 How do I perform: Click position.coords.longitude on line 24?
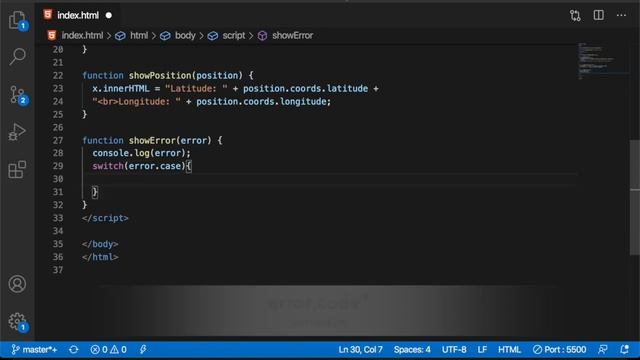(x=262, y=101)
